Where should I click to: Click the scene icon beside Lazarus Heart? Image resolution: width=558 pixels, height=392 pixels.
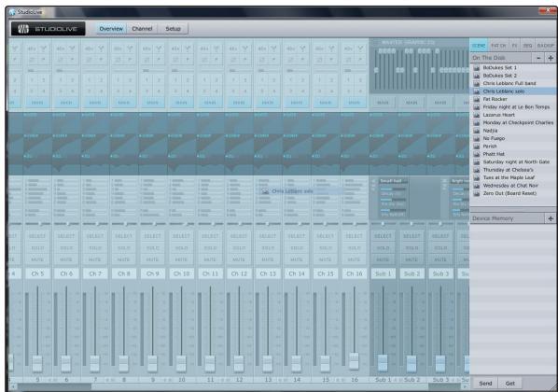pyautogui.click(x=477, y=115)
